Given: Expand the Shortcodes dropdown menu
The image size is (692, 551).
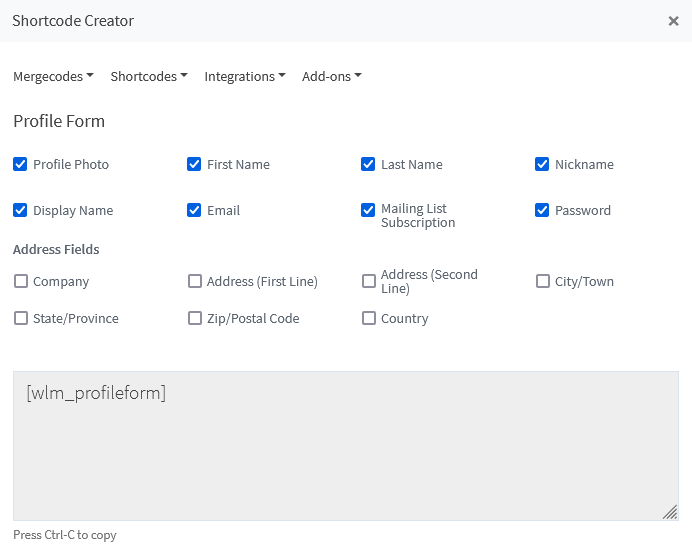Looking at the screenshot, I should 149,76.
